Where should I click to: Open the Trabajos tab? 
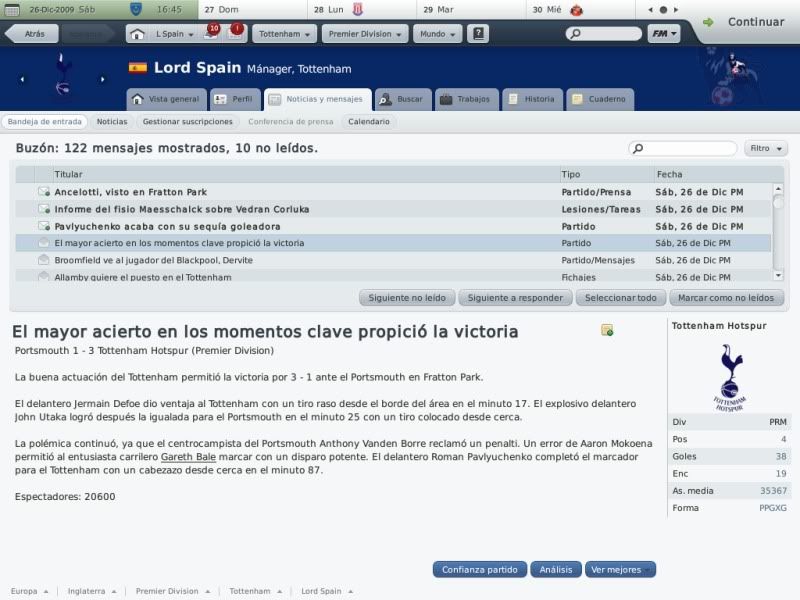click(466, 99)
